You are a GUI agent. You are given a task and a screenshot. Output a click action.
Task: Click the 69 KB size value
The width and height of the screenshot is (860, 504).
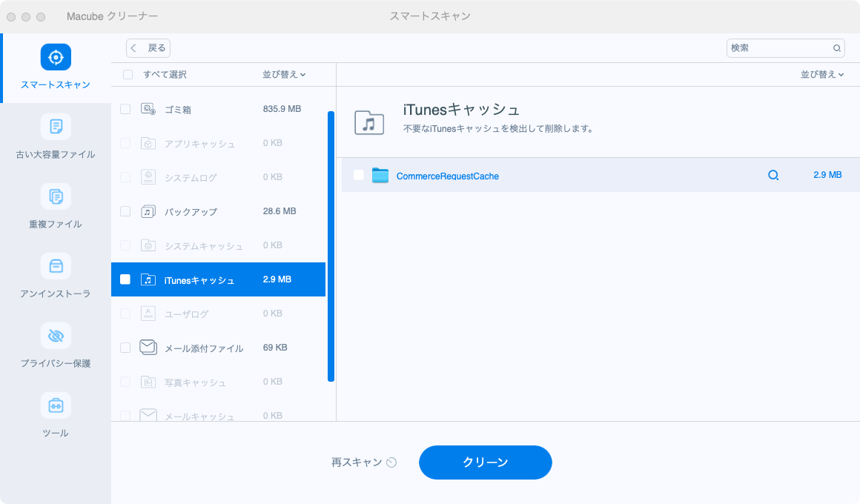click(275, 348)
